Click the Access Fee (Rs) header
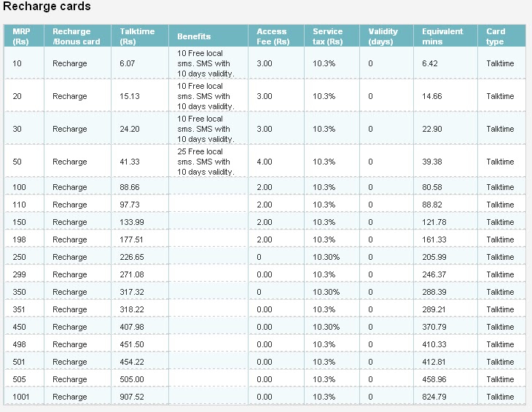 tap(273, 36)
